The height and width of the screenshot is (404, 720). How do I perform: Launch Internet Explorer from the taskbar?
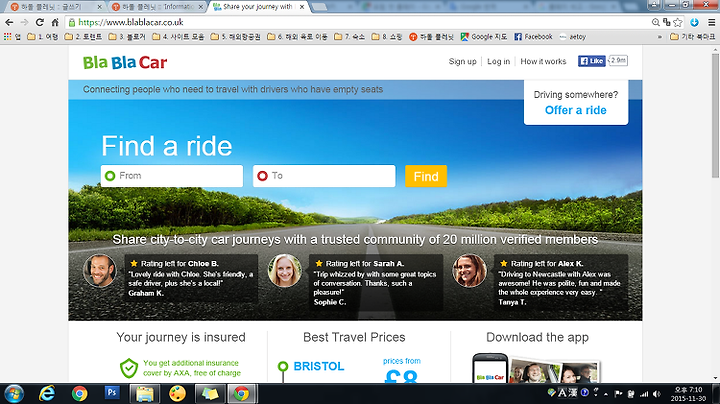tap(46, 394)
